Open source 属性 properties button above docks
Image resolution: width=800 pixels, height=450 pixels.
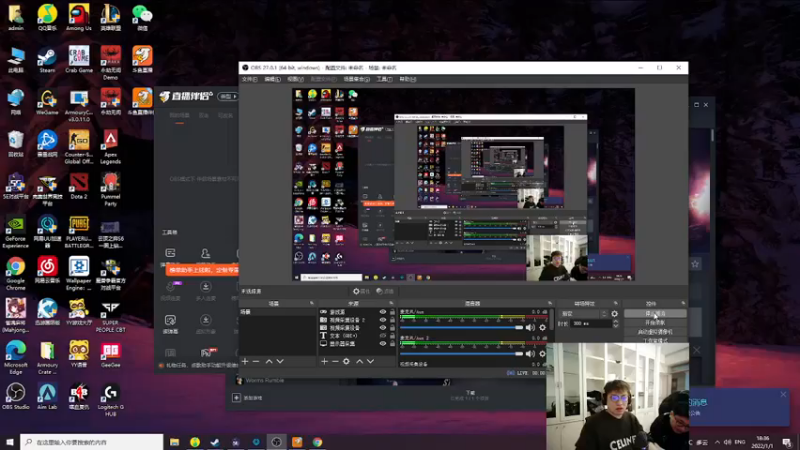pyautogui.click(x=361, y=291)
